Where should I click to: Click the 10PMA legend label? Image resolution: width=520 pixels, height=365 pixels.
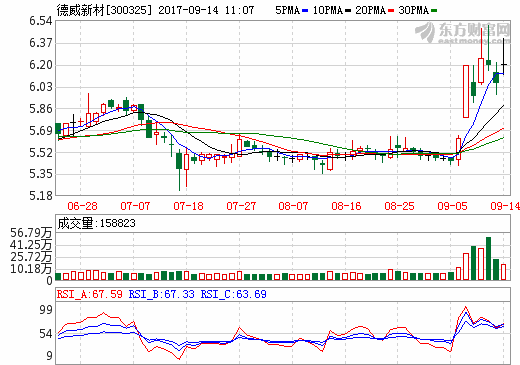[x=328, y=10]
